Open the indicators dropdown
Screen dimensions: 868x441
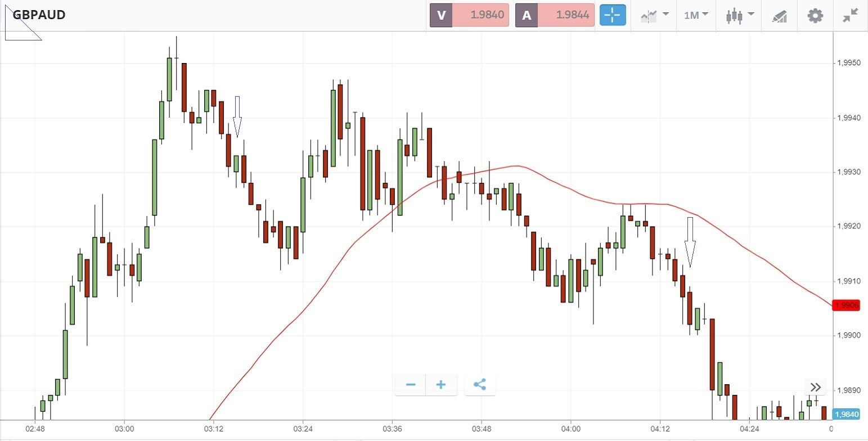coord(654,15)
